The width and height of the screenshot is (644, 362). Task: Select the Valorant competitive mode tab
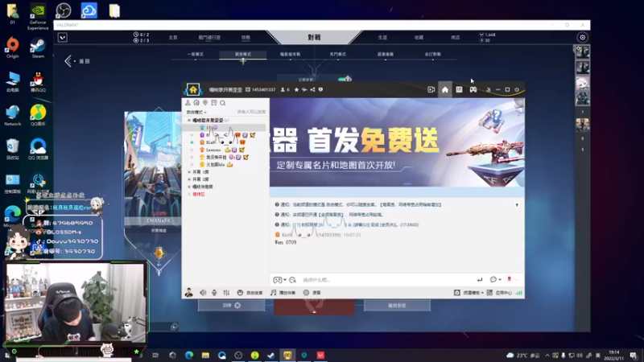243,54
